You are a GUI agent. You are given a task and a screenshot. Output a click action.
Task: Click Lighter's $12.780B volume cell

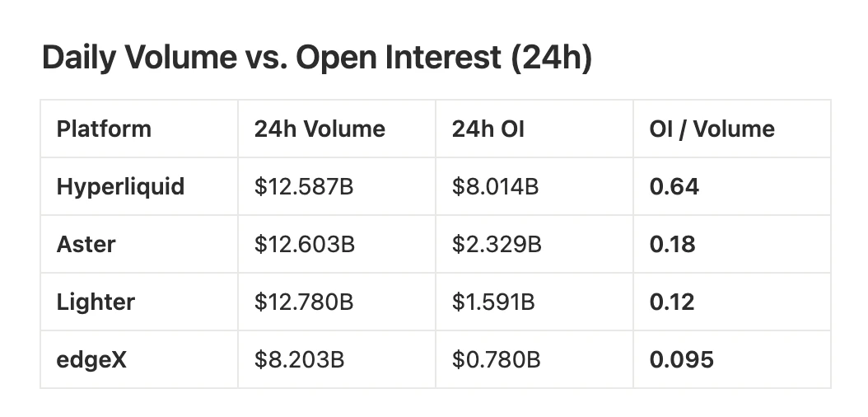click(304, 302)
